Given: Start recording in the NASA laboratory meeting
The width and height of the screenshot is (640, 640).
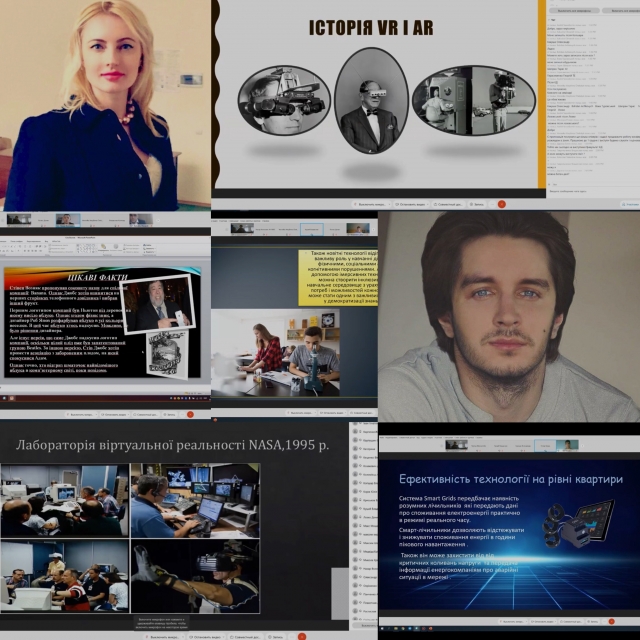Looking at the screenshot, I should pos(276,637).
